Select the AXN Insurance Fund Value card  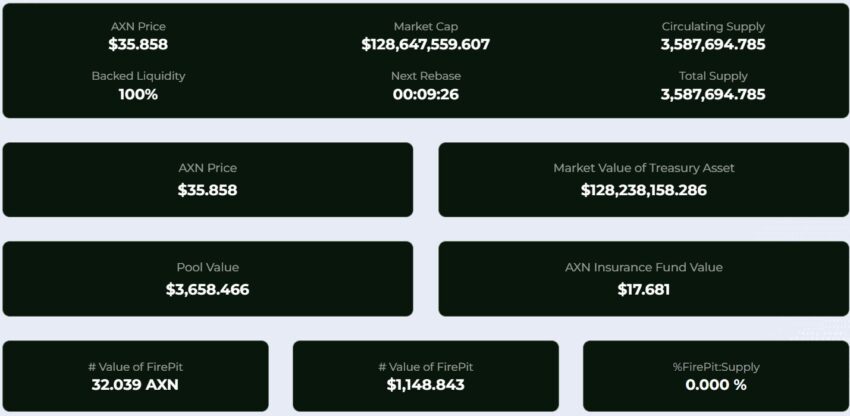[643, 279]
